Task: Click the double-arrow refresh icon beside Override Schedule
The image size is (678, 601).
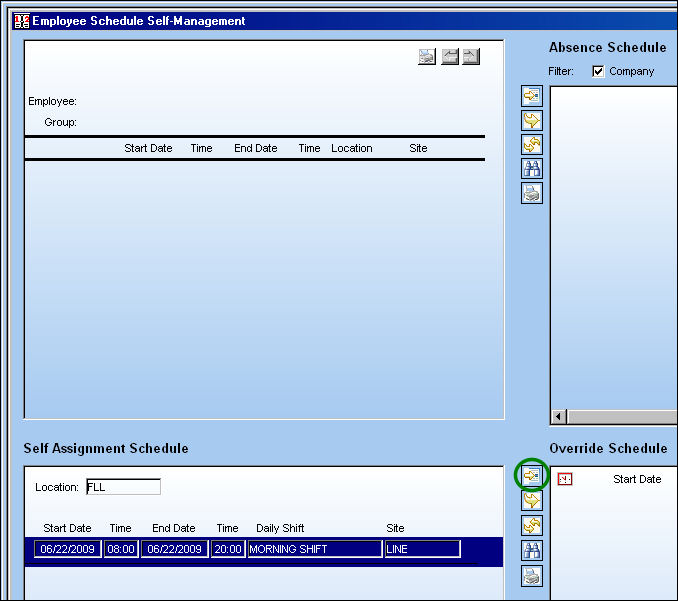Action: 531,526
